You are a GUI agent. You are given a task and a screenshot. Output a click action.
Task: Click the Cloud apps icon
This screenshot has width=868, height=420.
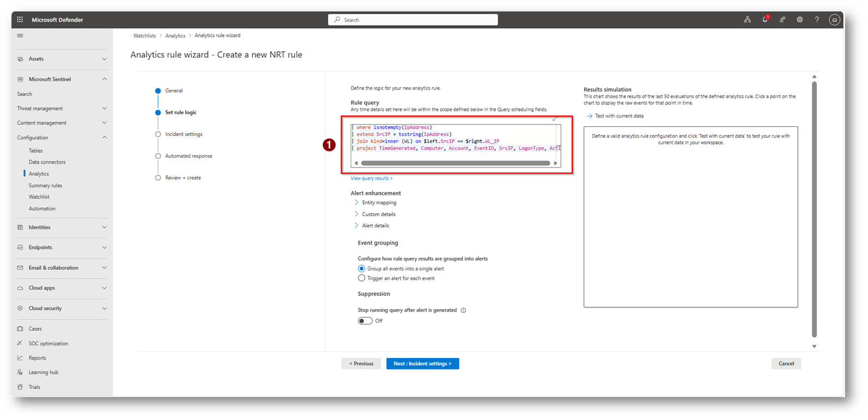(20, 288)
